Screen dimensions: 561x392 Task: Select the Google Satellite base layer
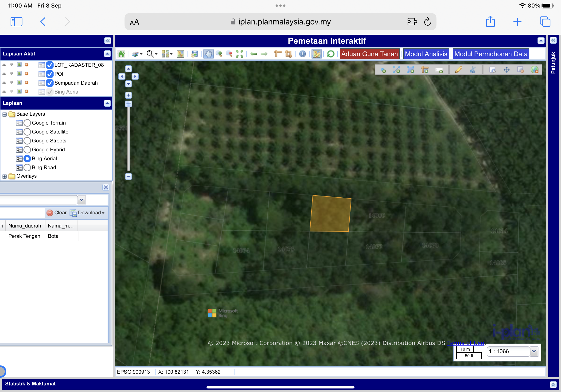(x=27, y=132)
